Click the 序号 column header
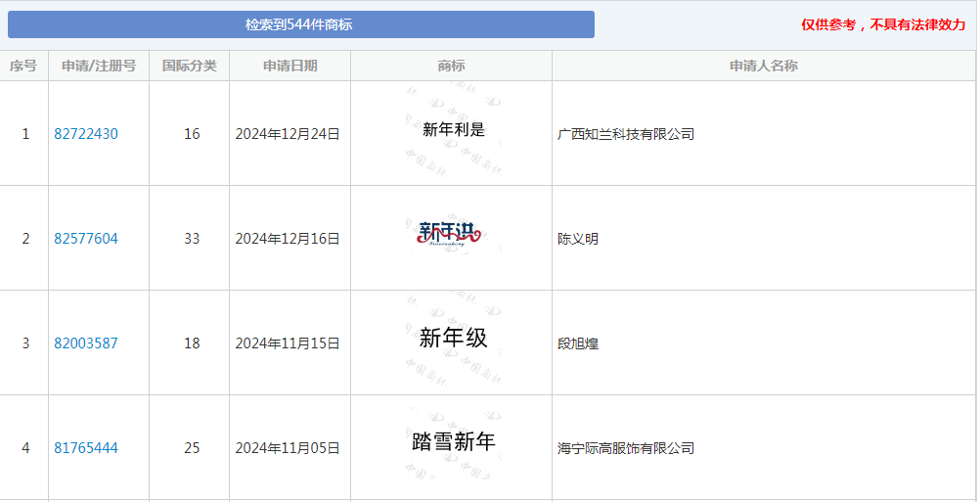 (x=23, y=66)
